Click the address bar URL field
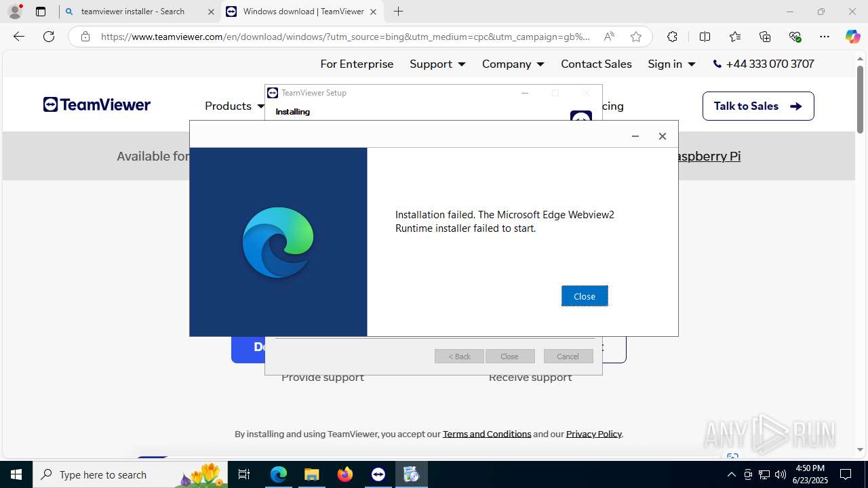Screen dimensions: 868x488 pyautogui.click(x=346, y=37)
